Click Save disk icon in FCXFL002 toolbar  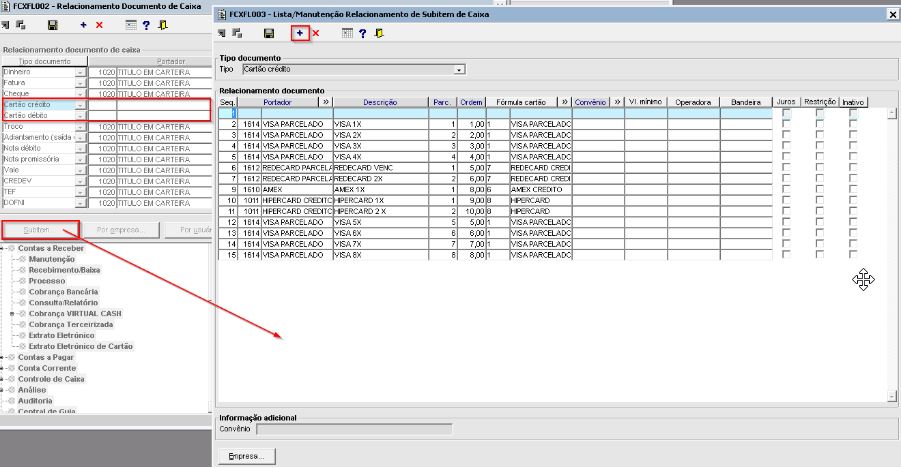[x=52, y=25]
